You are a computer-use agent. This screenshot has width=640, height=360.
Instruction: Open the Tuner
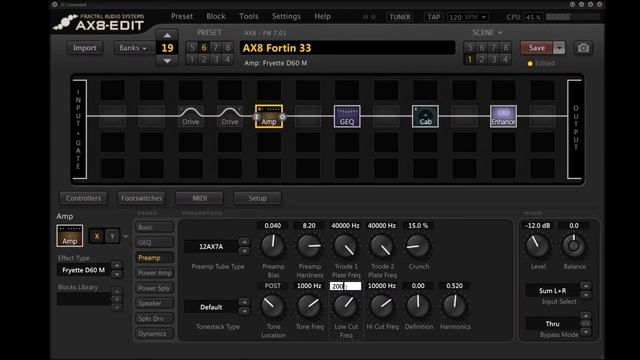coord(400,17)
